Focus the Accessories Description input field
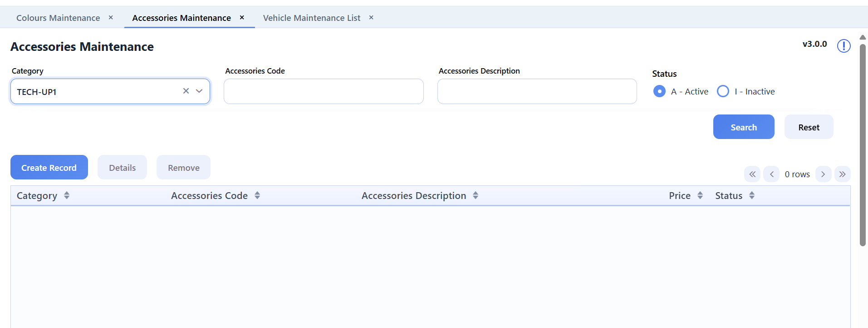 click(x=537, y=91)
